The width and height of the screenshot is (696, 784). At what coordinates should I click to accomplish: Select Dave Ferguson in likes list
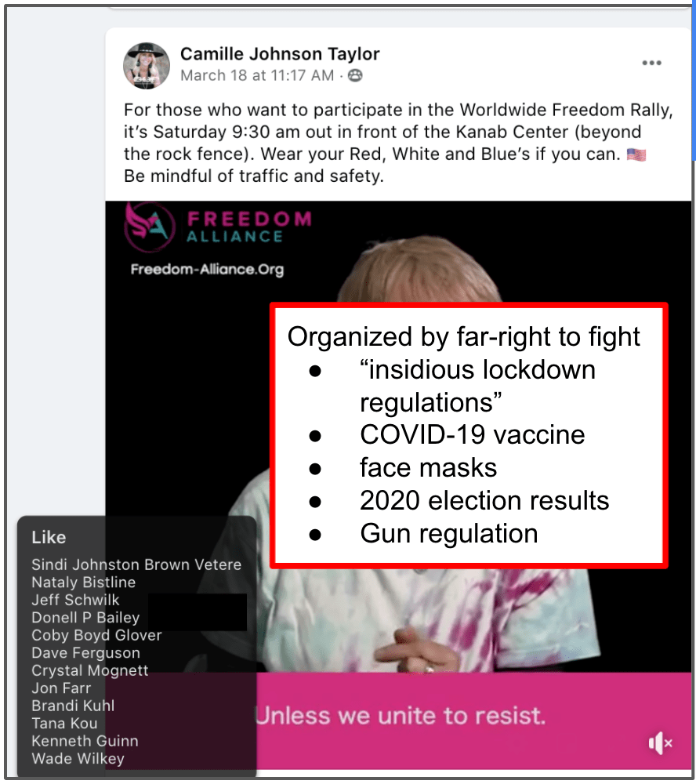click(85, 653)
